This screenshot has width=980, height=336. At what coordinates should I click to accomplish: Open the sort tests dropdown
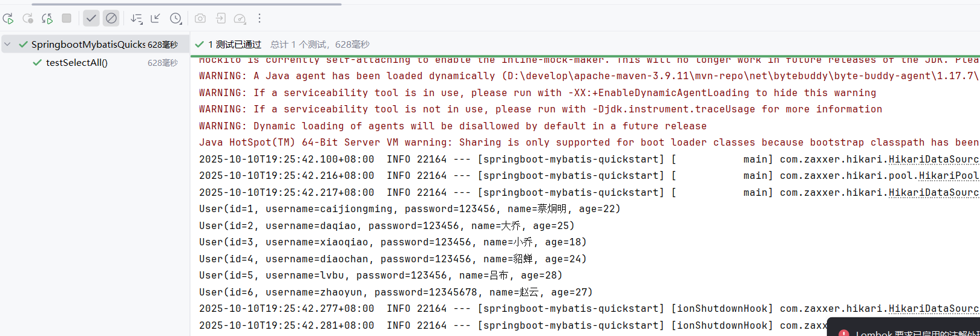click(137, 19)
